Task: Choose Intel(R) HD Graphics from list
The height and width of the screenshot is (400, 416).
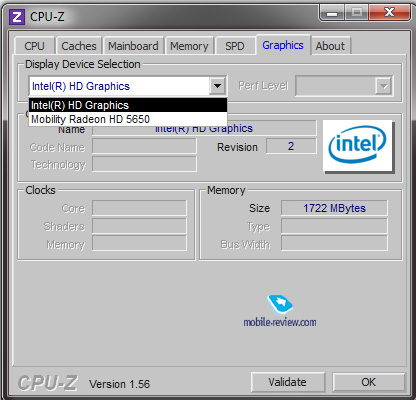Action: coord(128,105)
